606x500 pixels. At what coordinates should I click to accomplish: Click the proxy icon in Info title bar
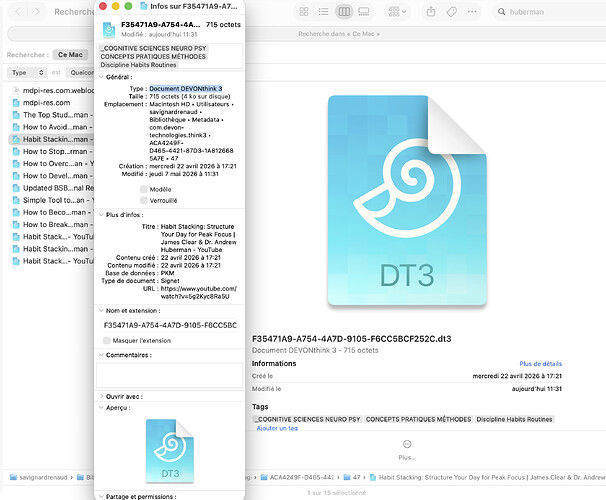point(143,6)
